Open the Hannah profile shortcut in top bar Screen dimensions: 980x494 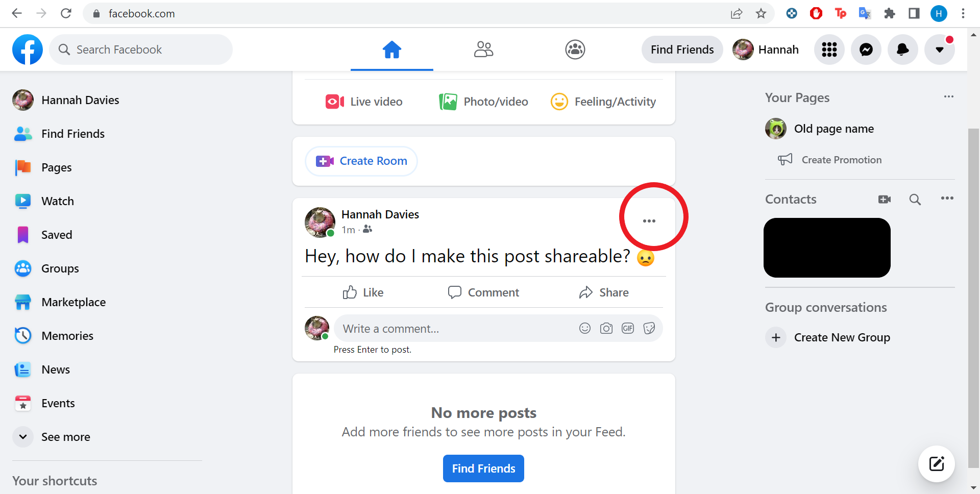[766, 50]
